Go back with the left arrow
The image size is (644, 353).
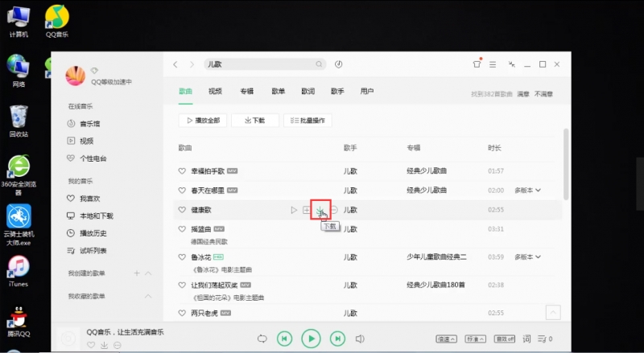175,64
